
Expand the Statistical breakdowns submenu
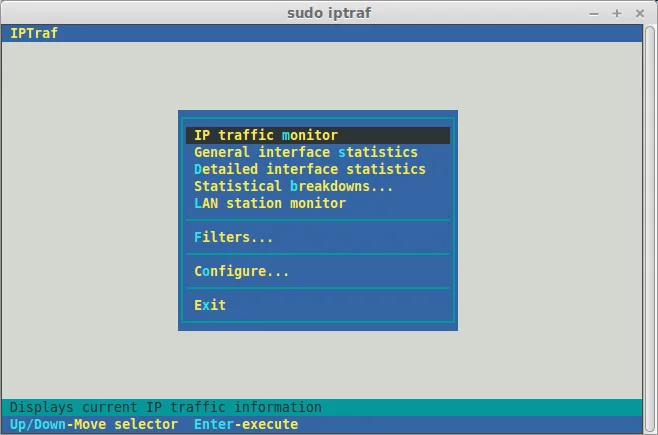point(293,186)
